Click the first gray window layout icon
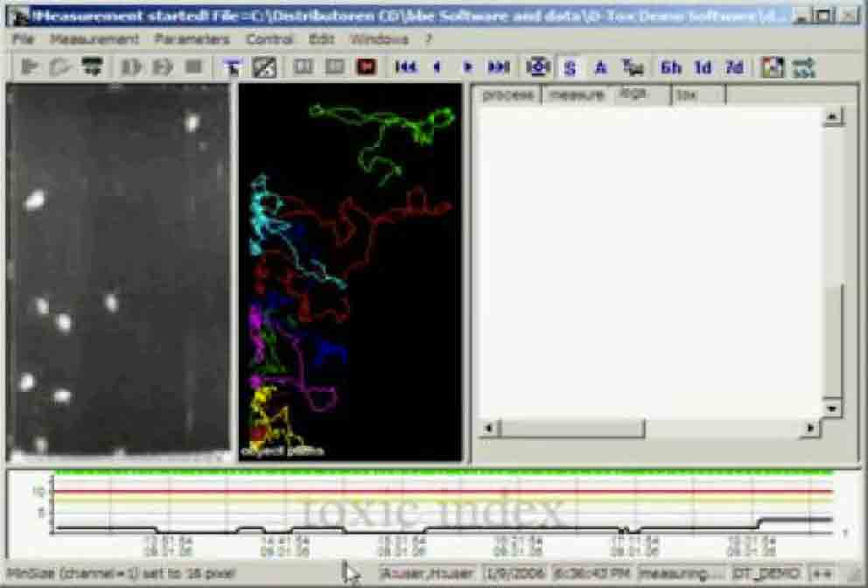Screen dimensions: 868x588 tap(303, 67)
